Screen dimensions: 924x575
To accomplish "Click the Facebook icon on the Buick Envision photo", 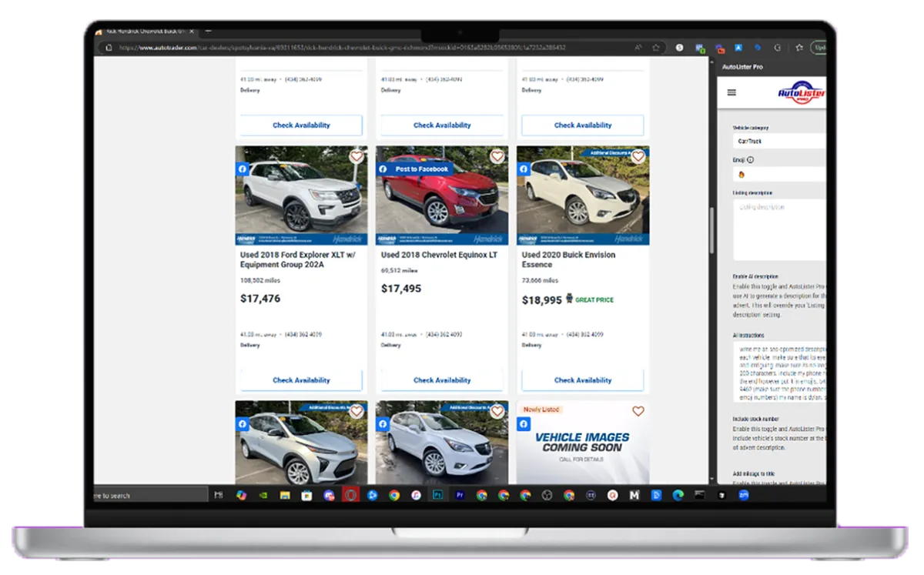I will click(x=524, y=169).
